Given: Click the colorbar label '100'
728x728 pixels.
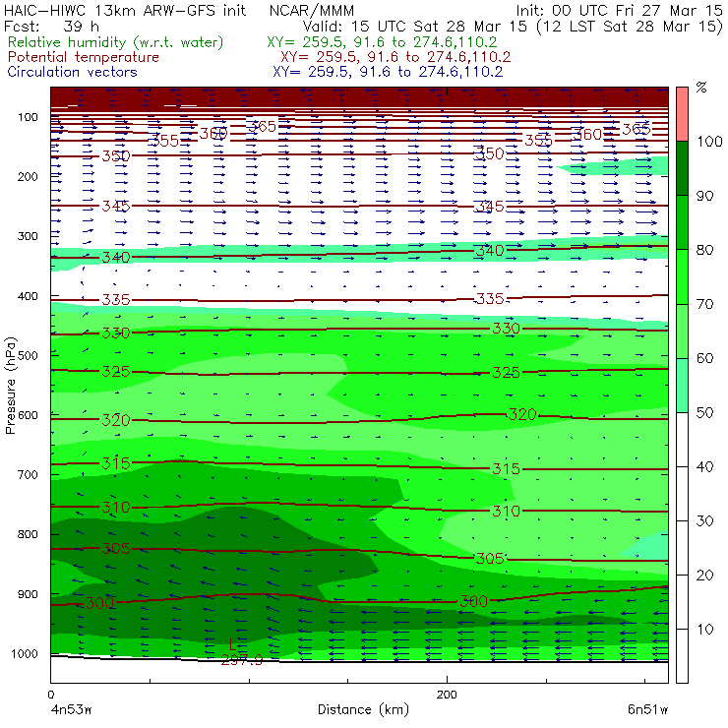Looking at the screenshot, I should pyautogui.click(x=710, y=141).
